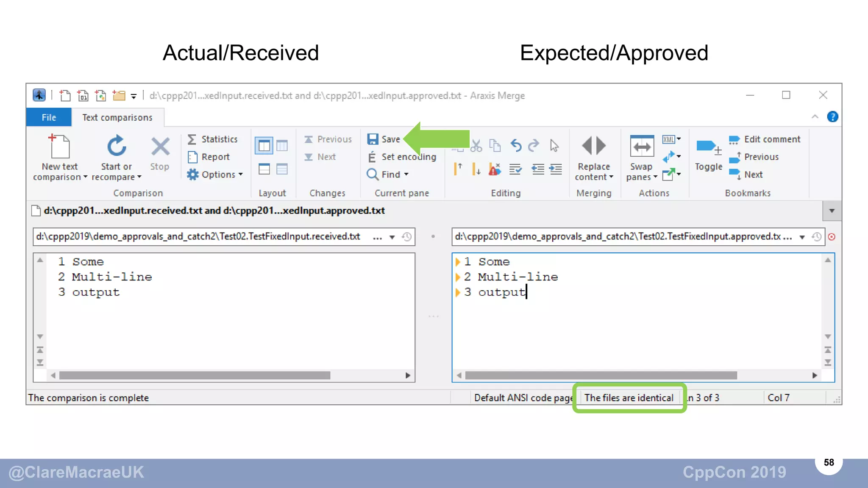Click the history clock icon beside the received.txt path

click(406, 237)
